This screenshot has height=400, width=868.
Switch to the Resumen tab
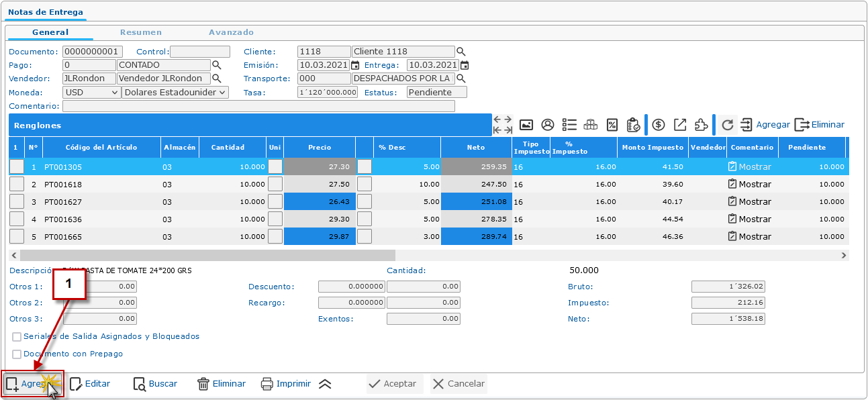pyautogui.click(x=141, y=32)
